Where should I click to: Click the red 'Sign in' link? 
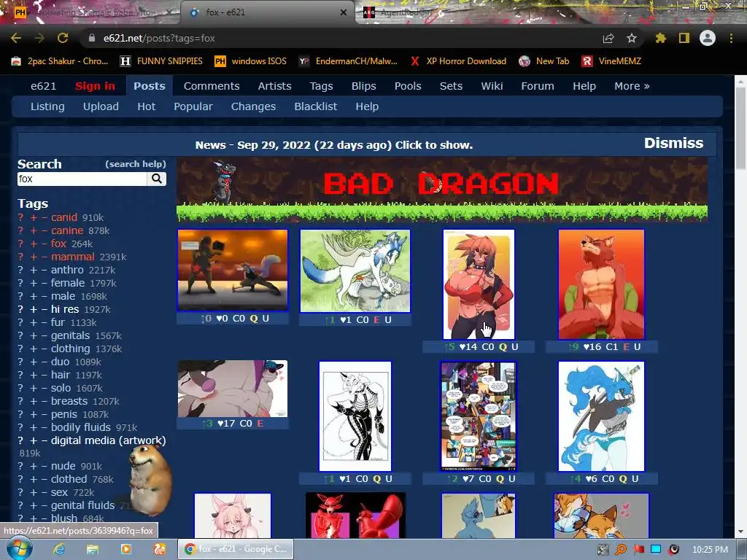[95, 86]
